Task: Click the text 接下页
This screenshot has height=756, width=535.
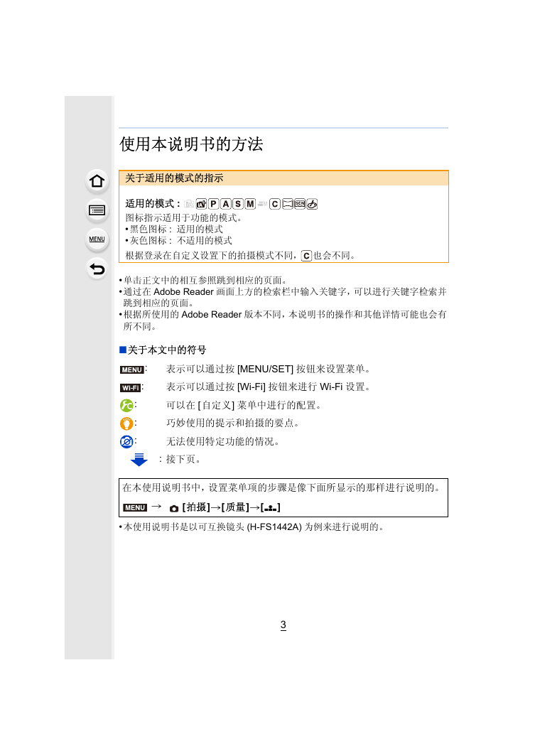Action: 183,460
